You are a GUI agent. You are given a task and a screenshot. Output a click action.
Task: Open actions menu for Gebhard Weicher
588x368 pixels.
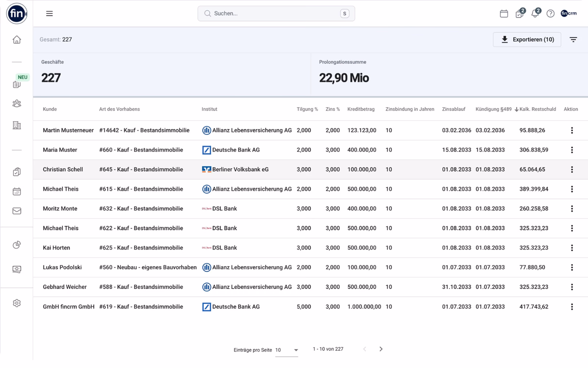572,287
